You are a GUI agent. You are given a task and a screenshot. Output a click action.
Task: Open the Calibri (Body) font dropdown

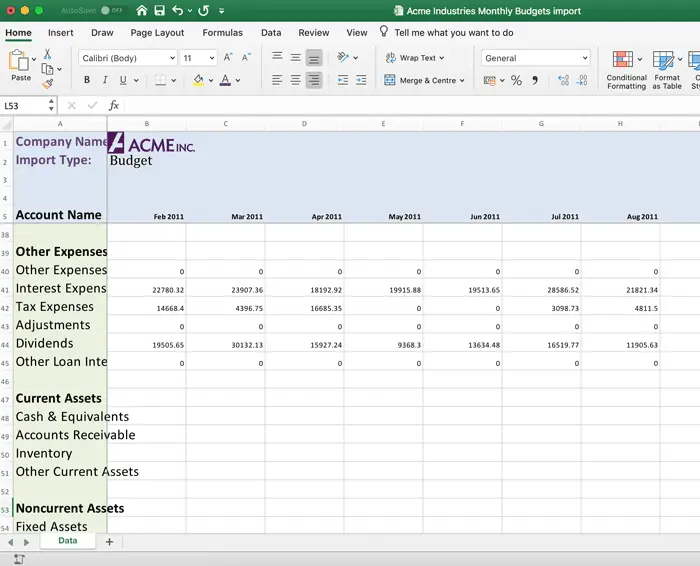click(128, 58)
